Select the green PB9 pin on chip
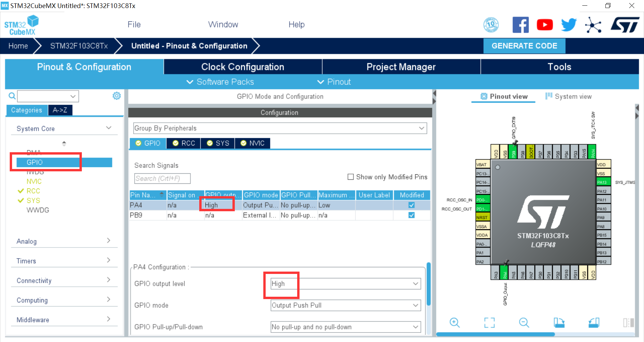Viewport: 644px width, 342px height. (x=513, y=152)
